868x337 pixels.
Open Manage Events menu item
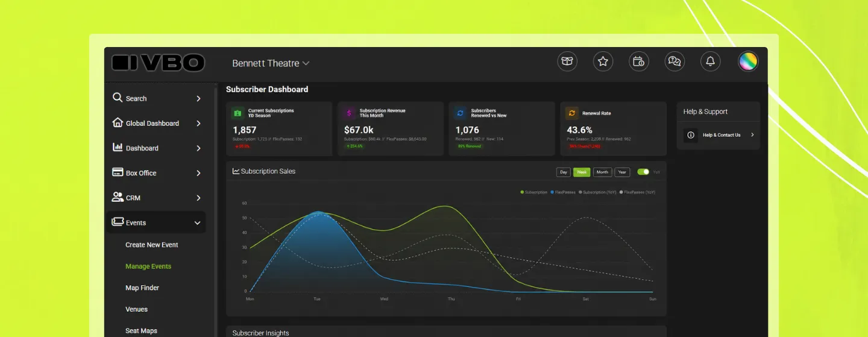[x=148, y=266]
